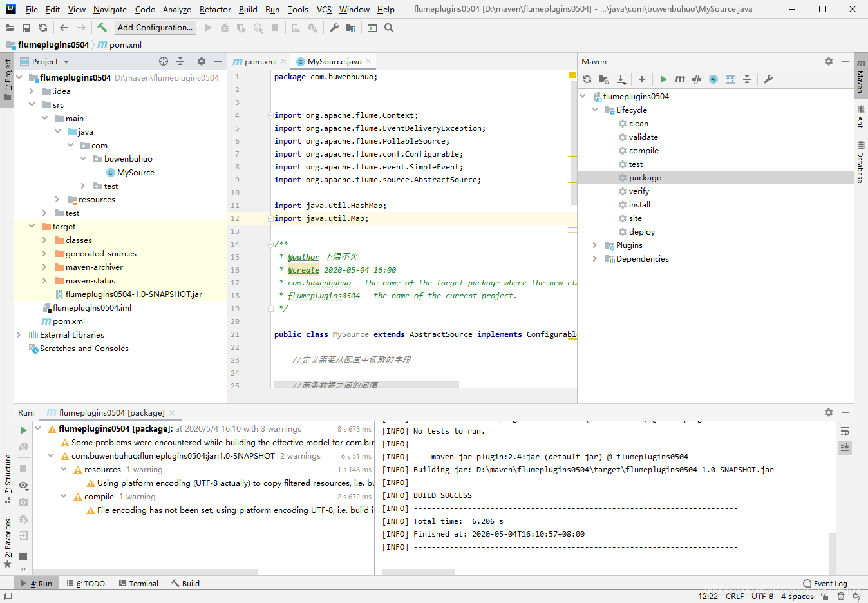868x603 pixels.
Task: Open Run panel settings gear
Action: click(x=829, y=412)
